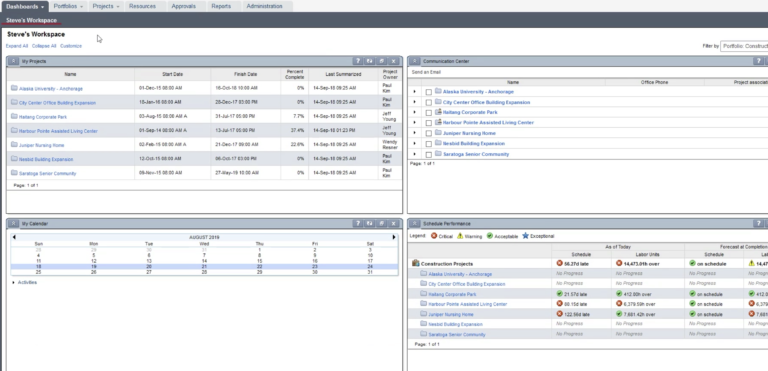Image resolution: width=768 pixels, height=371 pixels.
Task: Refresh the My Calendar portlet
Action: coord(370,223)
